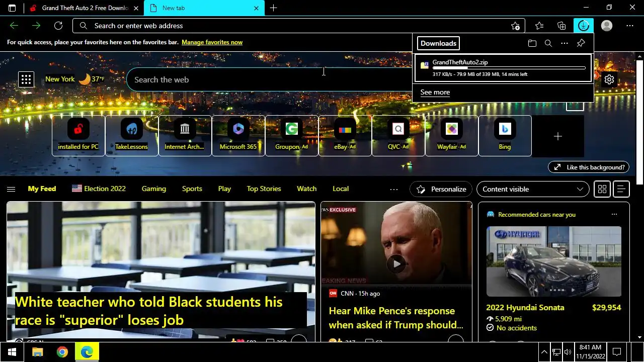644x362 pixels.
Task: Click the GrandTheftAuto2.zip download progress bar
Action: point(509,68)
